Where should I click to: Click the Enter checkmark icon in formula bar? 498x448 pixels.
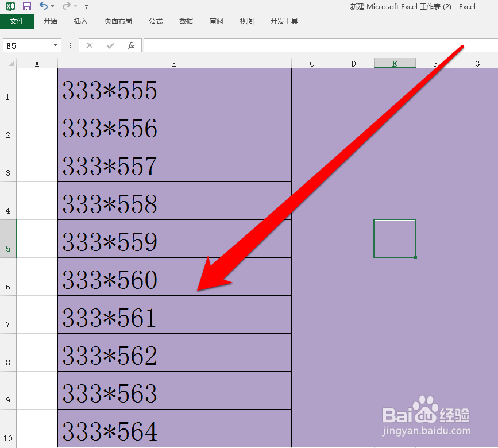[109, 45]
